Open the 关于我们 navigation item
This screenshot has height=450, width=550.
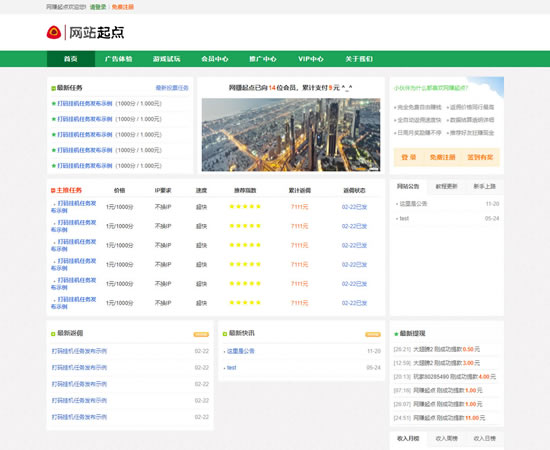coord(359,59)
